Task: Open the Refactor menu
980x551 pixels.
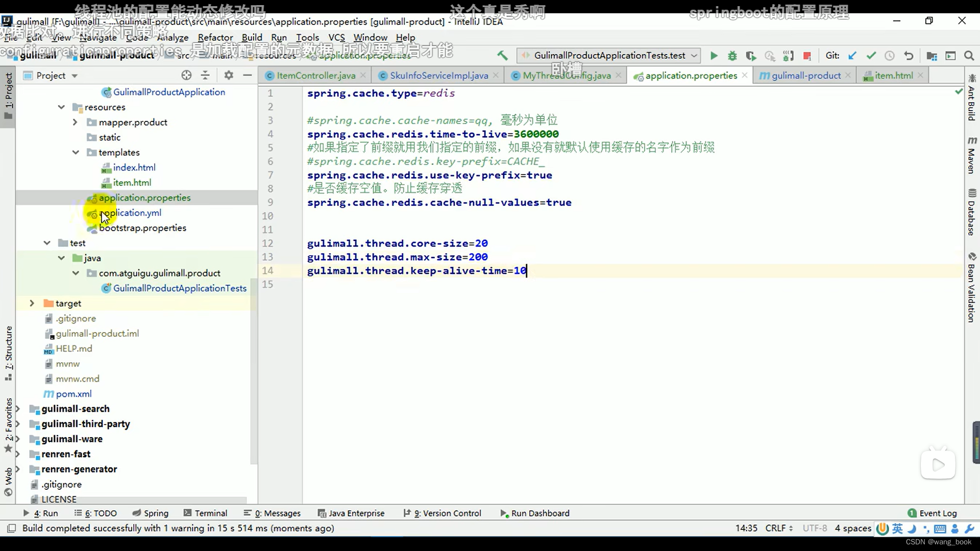Action: tap(215, 38)
